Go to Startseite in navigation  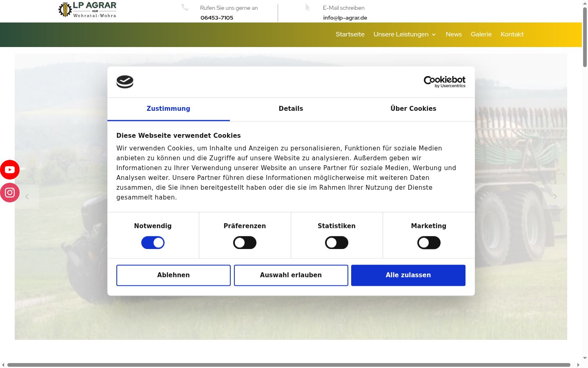(350, 34)
